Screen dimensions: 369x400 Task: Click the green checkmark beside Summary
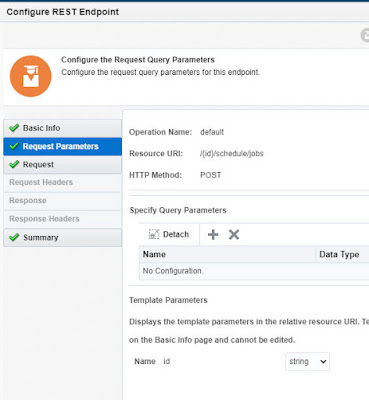[x=14, y=237]
